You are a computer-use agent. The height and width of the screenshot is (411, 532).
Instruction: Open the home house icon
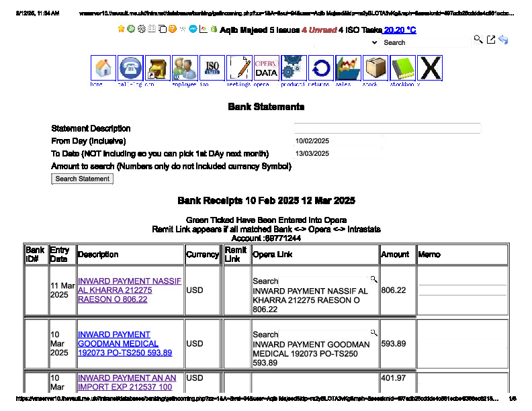click(x=103, y=68)
